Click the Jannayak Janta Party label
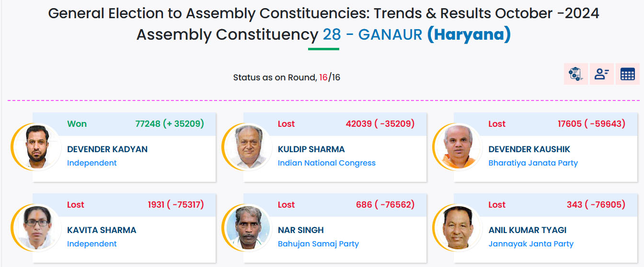Image resolution: width=644 pixels, height=267 pixels. (531, 244)
